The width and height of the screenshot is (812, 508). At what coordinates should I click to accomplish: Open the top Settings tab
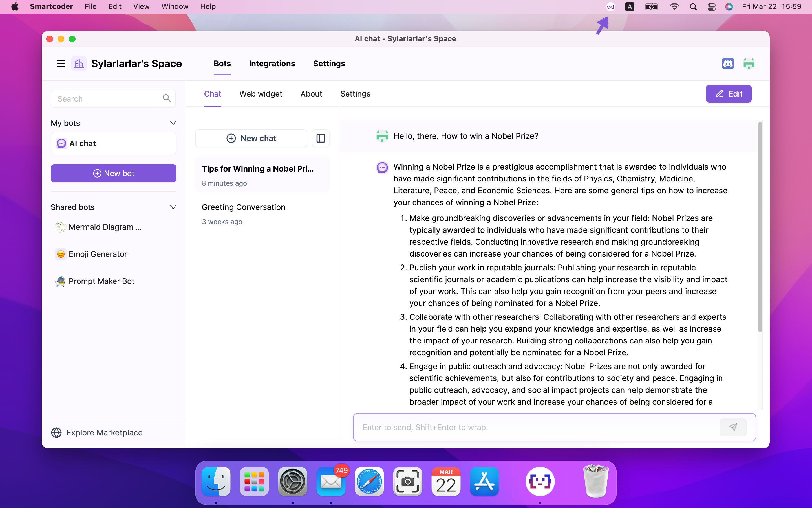[329, 63]
